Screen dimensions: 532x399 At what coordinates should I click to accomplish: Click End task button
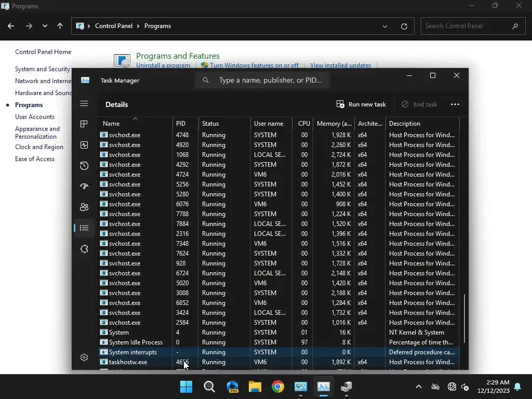419,104
